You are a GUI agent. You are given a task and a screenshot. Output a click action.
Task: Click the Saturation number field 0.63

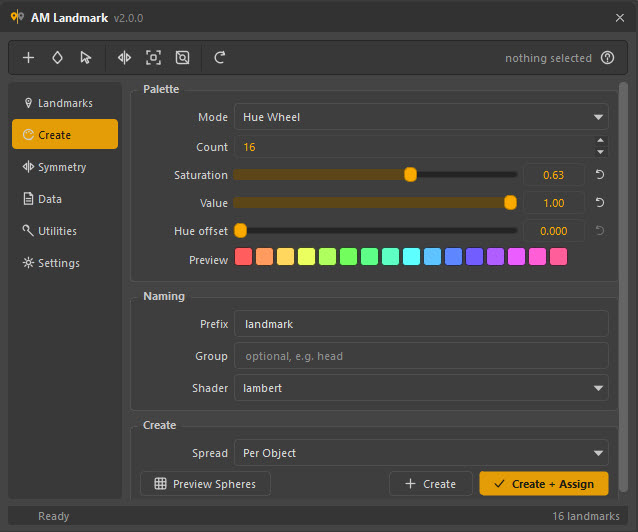[x=554, y=175]
